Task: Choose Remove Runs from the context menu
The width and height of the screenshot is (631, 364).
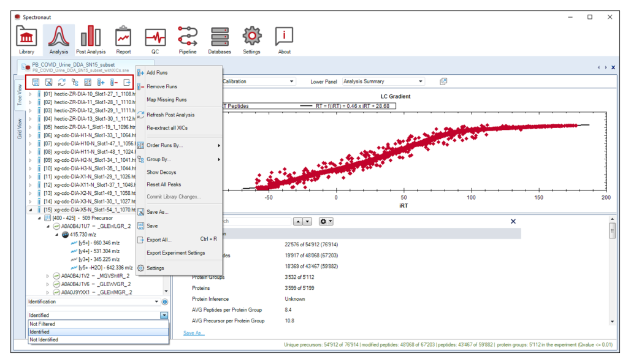Action: pos(179,86)
